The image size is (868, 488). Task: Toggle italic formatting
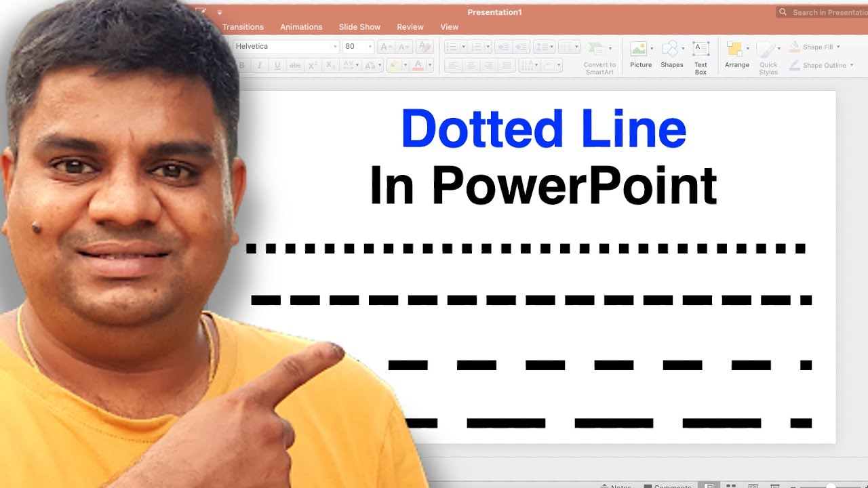point(259,66)
